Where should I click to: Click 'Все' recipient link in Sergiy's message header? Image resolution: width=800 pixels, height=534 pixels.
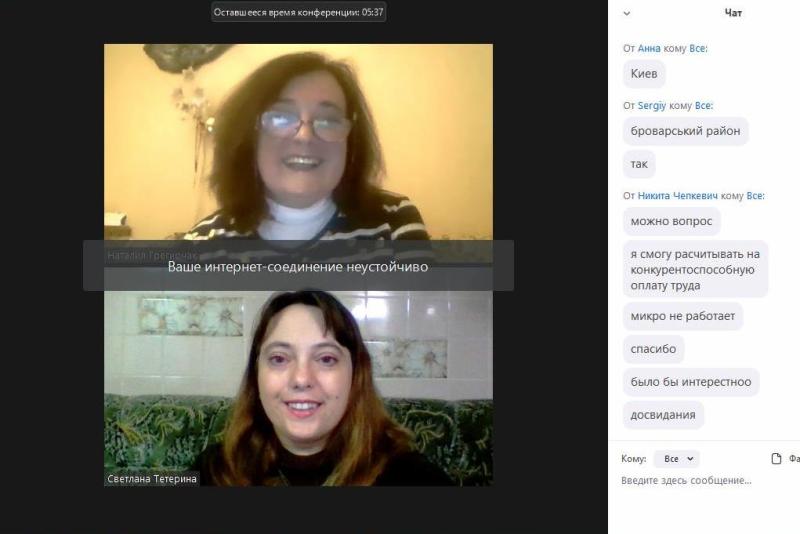704,106
